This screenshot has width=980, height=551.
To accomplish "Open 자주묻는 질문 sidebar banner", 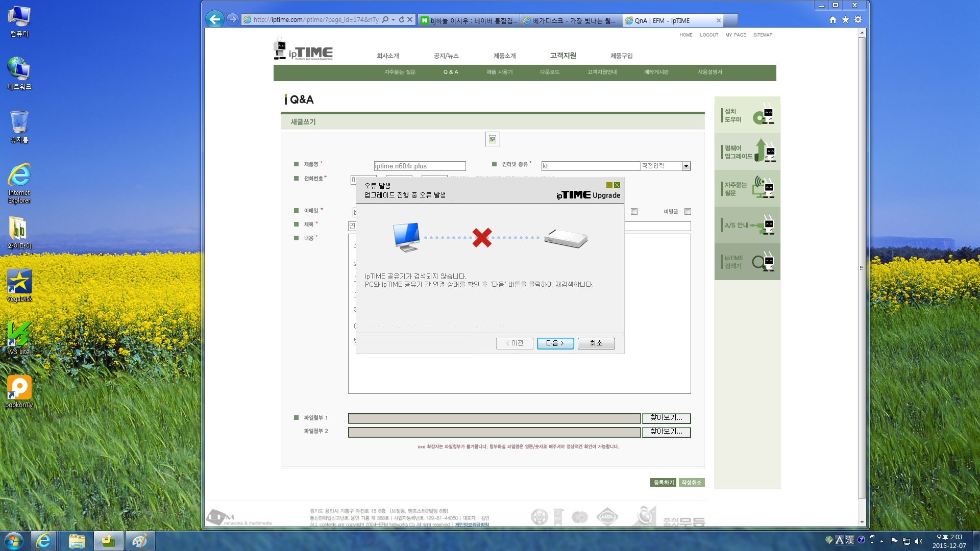I will (x=747, y=188).
